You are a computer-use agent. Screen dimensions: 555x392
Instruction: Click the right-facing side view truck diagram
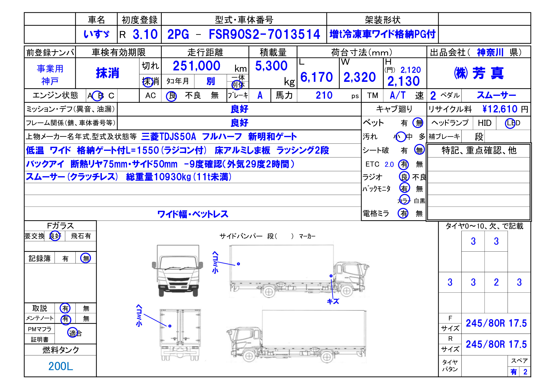pos(299,271)
